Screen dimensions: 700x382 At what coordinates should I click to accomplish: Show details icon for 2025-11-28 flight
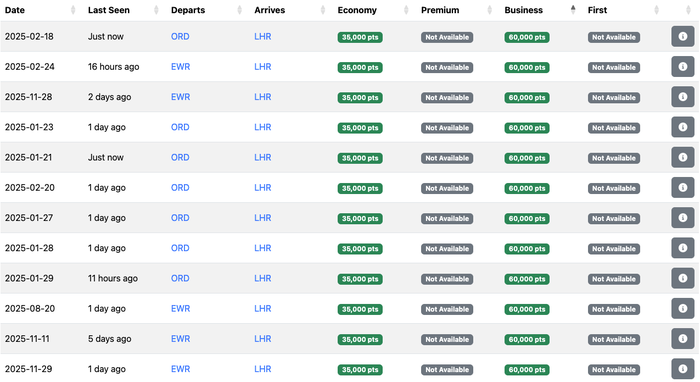[x=683, y=97]
